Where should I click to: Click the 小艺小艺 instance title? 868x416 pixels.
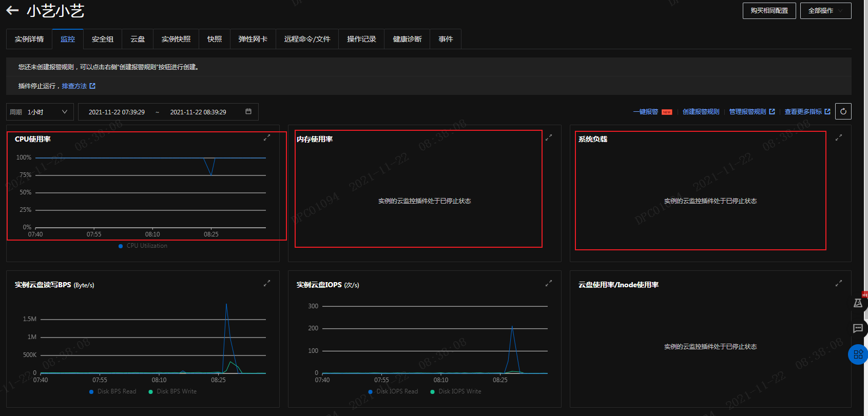click(55, 11)
